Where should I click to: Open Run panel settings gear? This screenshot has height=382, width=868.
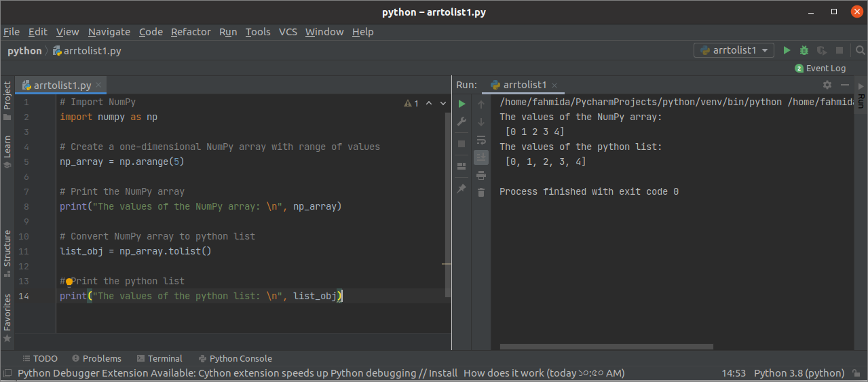click(x=827, y=85)
